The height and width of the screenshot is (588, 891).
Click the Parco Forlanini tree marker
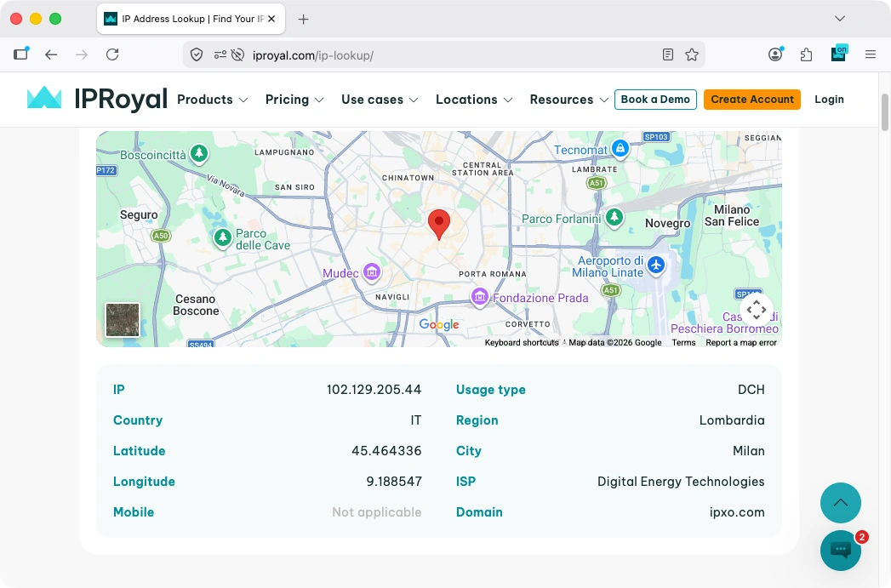pos(614,217)
